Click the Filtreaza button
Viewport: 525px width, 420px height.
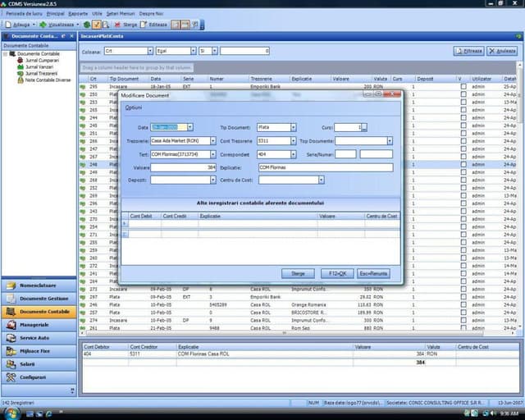click(x=468, y=51)
